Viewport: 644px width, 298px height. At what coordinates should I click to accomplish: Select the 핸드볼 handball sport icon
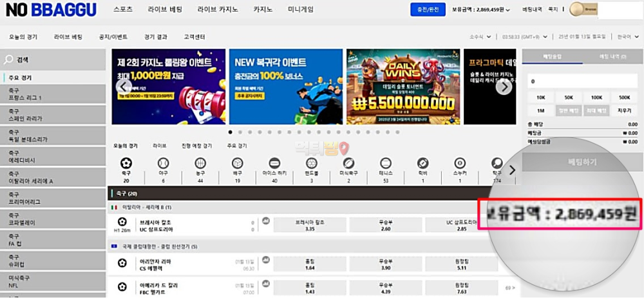311,163
